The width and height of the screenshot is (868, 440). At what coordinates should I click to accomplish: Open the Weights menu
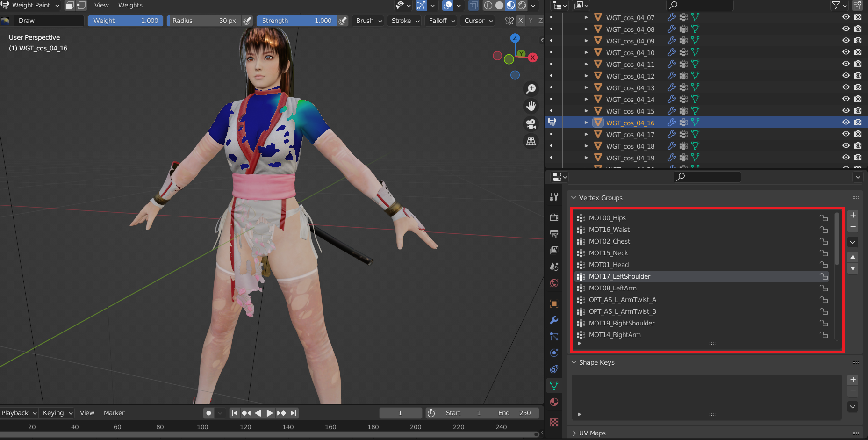tap(130, 6)
